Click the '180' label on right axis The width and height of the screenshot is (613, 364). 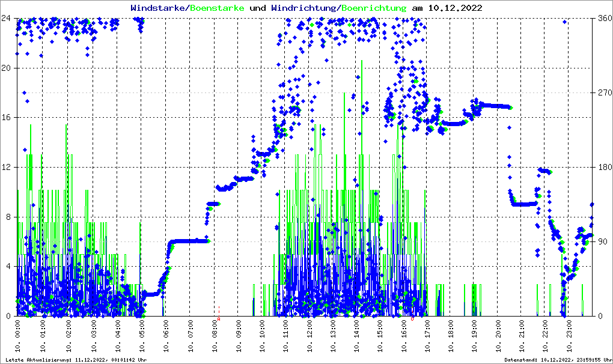point(603,168)
